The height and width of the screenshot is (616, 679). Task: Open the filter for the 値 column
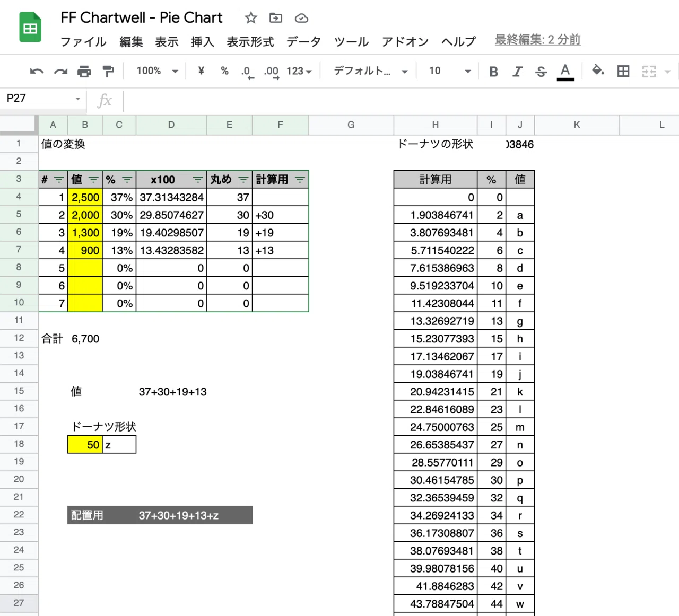(x=93, y=180)
